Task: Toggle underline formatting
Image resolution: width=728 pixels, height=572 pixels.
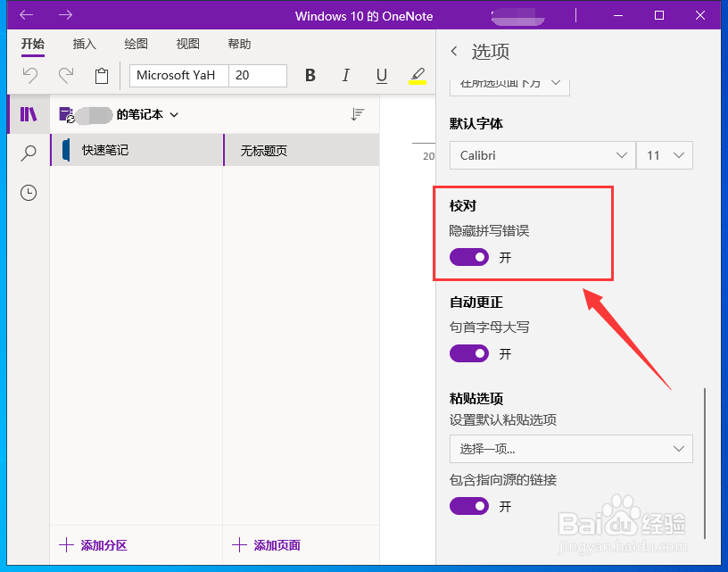Action: click(x=382, y=76)
